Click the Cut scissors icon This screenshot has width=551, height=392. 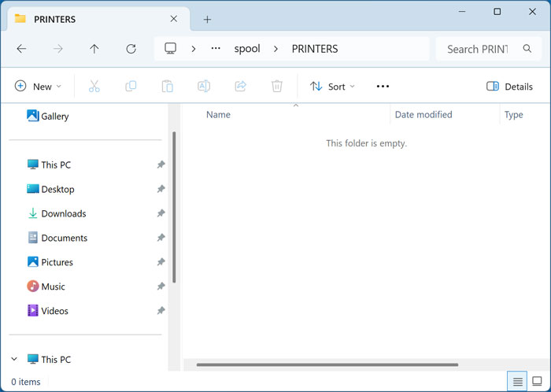tap(94, 86)
